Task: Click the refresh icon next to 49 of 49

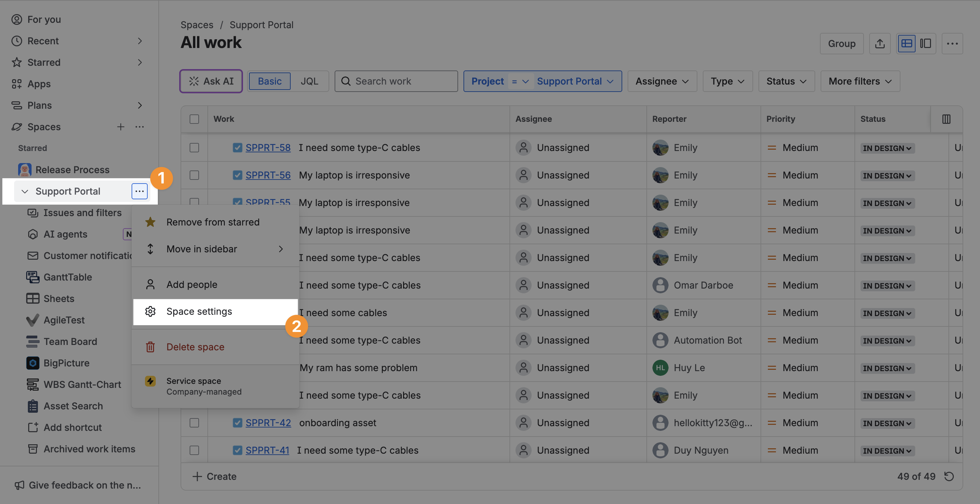Action: click(x=949, y=476)
